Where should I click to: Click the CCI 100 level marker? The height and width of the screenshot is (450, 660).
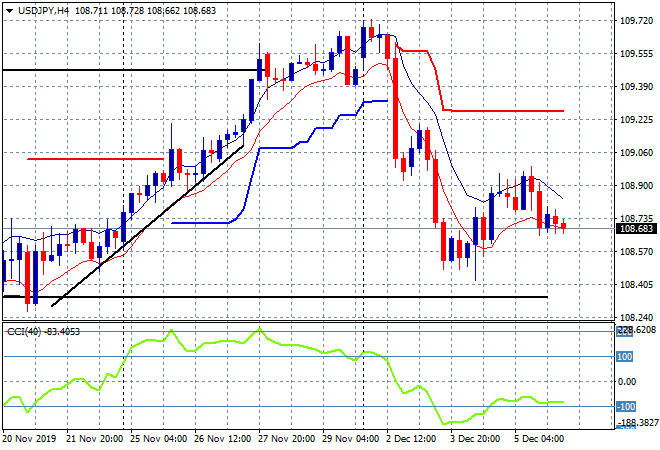[x=624, y=357]
